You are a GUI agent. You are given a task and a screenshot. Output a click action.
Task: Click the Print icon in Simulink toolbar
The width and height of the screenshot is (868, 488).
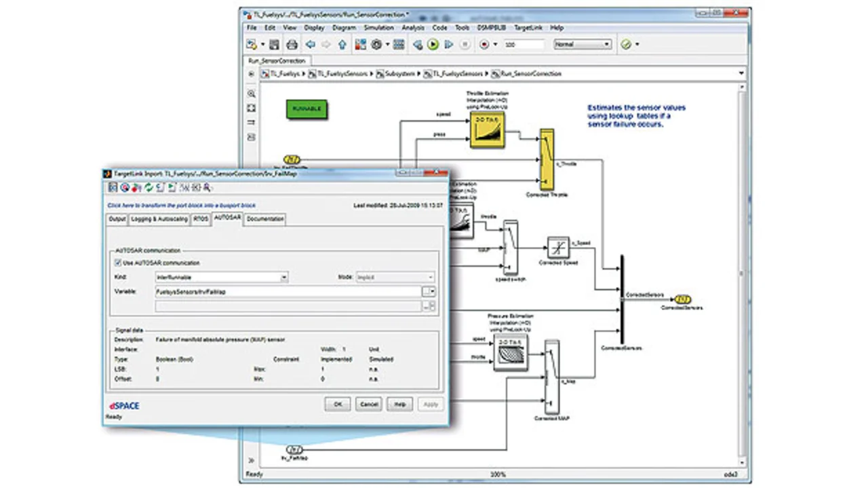tap(292, 44)
